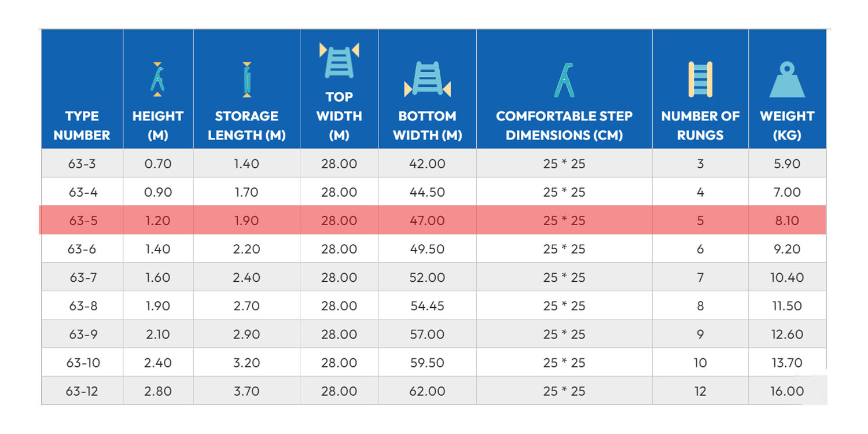Click the 16.00 weight value
The height and width of the screenshot is (434, 868).
pos(787,391)
